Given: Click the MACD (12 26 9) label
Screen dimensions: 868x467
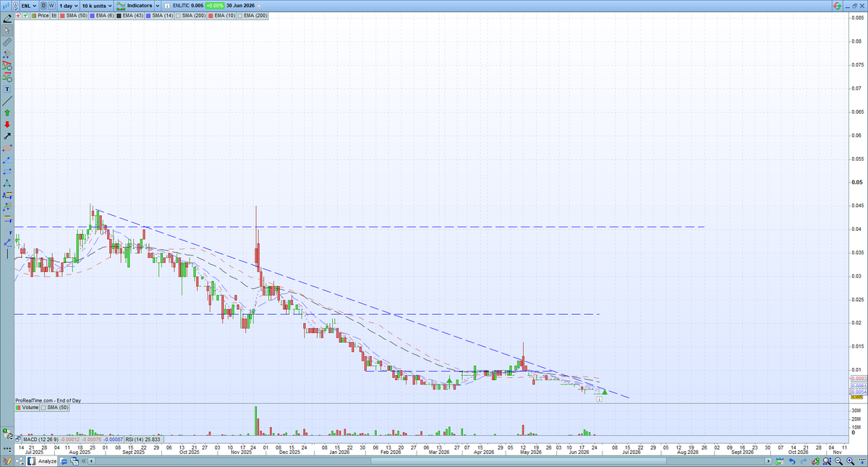Looking at the screenshot, I should pos(41,439).
